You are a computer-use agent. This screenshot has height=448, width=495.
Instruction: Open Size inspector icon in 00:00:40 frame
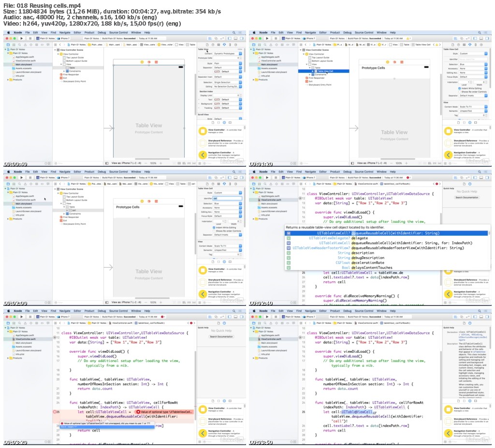click(x=230, y=45)
